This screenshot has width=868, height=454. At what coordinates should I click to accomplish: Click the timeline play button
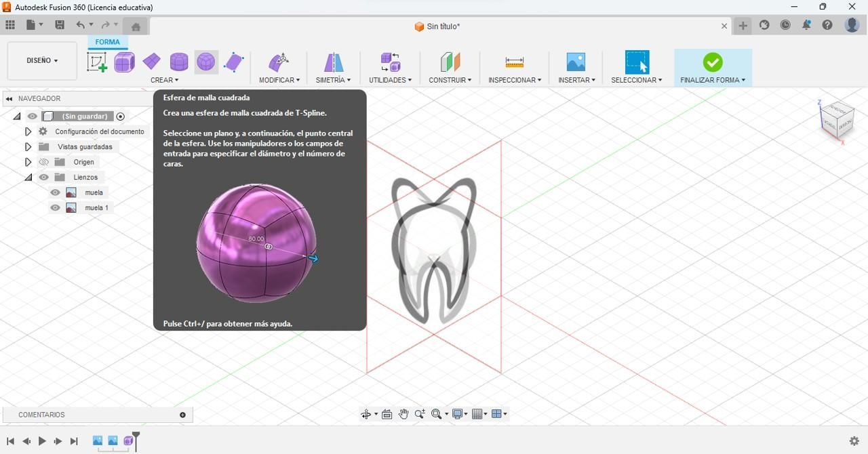42,441
